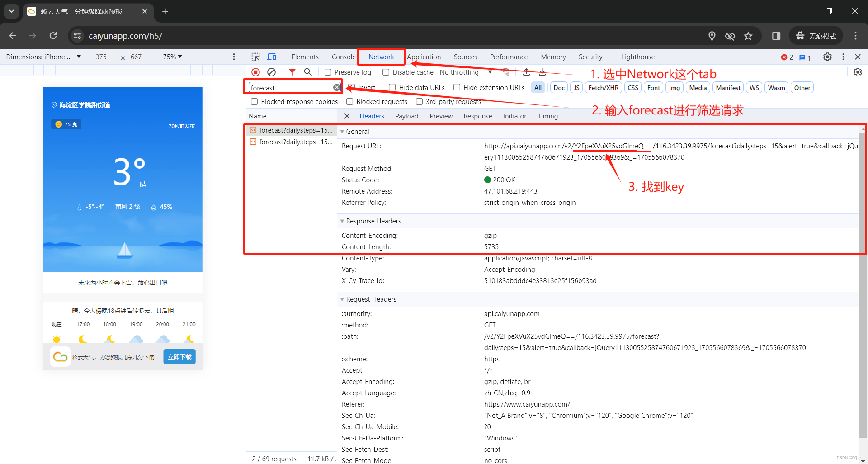Open Network panel settings gear

pos(858,72)
